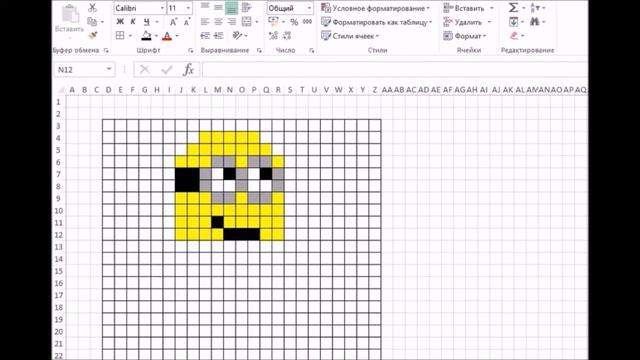Toggle bold Ж formatting

point(120,22)
